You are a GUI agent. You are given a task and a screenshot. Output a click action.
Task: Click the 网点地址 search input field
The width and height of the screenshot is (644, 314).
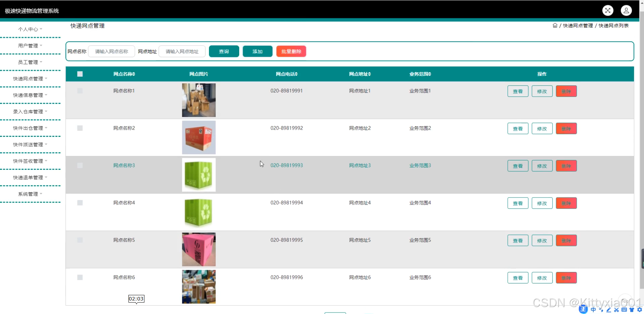[182, 51]
